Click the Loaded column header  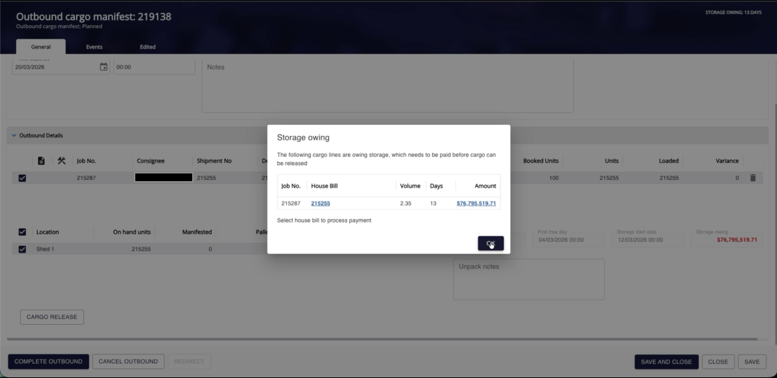668,161
